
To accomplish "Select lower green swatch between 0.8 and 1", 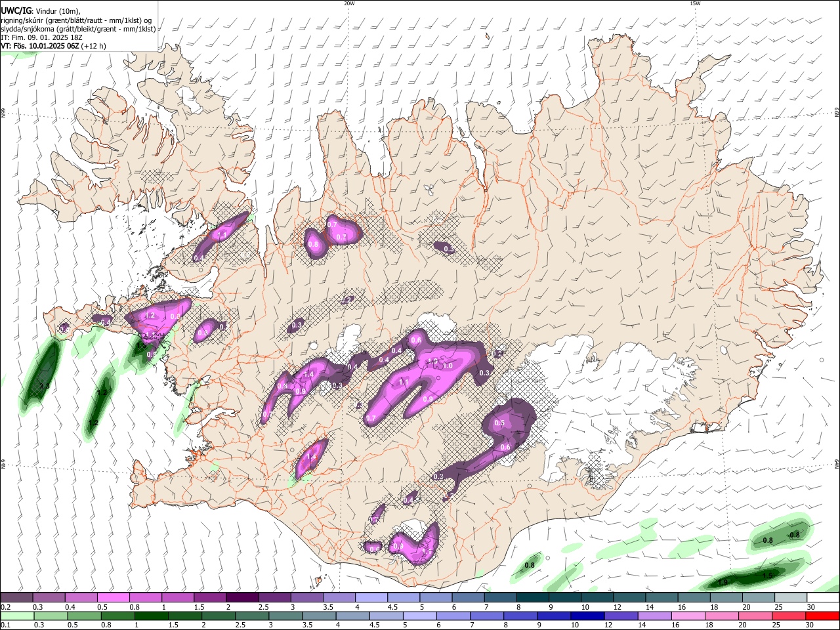I will coord(117,616).
